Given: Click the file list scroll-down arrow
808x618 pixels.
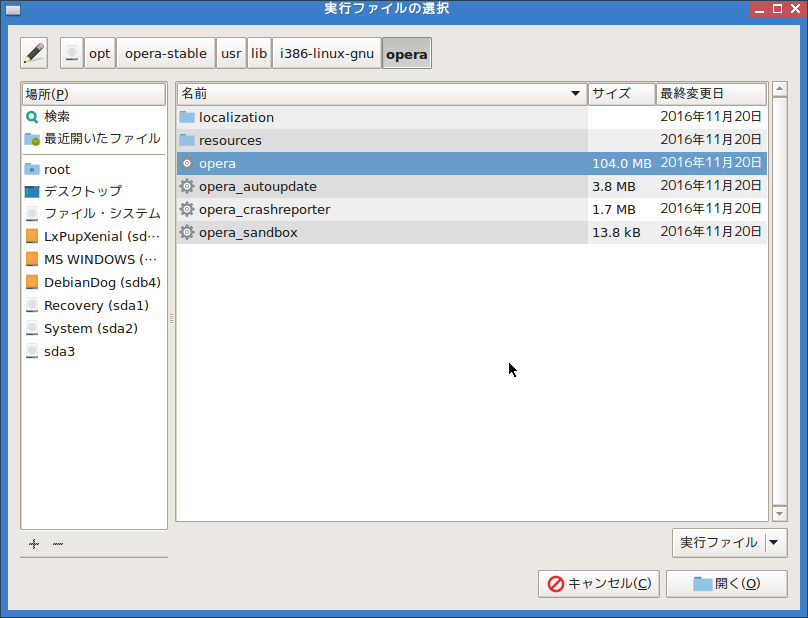Looking at the screenshot, I should 780,513.
